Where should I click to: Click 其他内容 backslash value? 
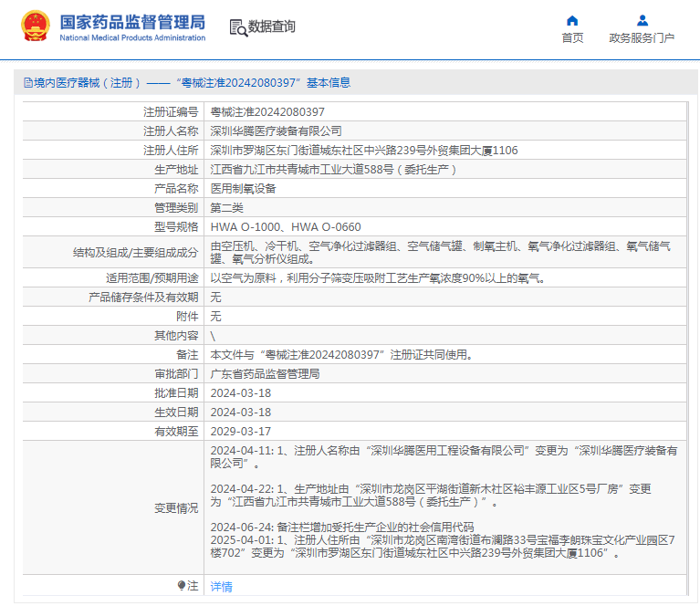tap(213, 336)
